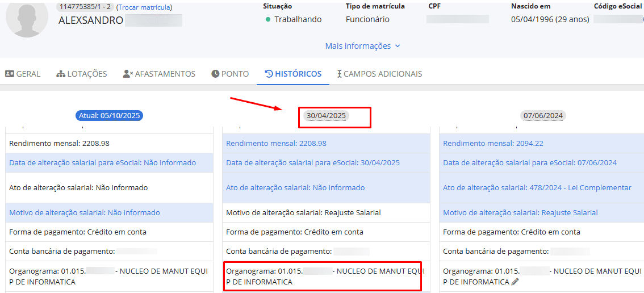Screen dimensions: 644x293
Task: Click the 07/06/2024 history date badge
Action: click(543, 116)
